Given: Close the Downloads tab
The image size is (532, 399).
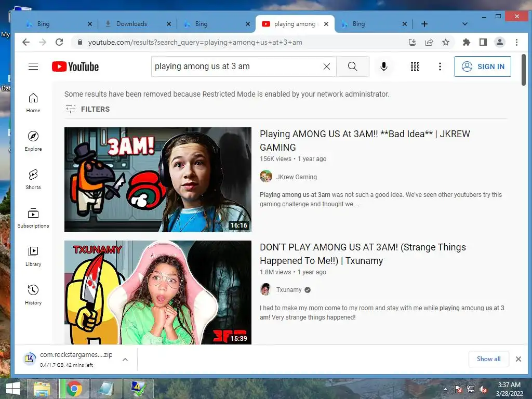Looking at the screenshot, I should [169, 24].
